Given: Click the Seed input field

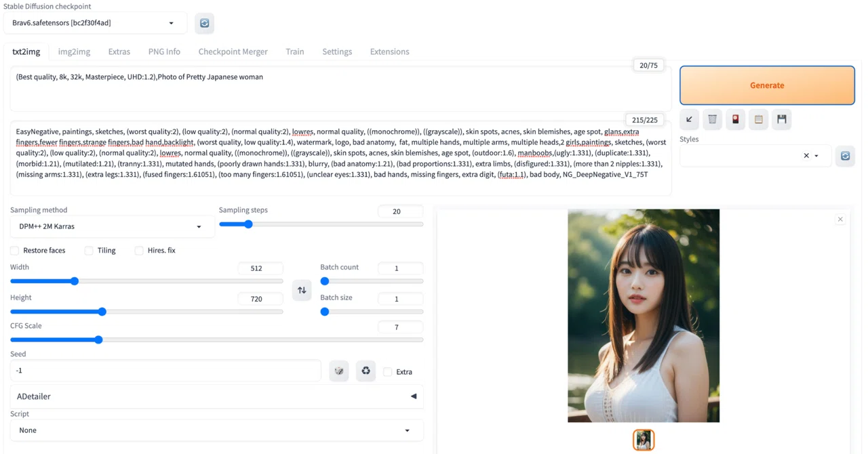Looking at the screenshot, I should pos(165,371).
